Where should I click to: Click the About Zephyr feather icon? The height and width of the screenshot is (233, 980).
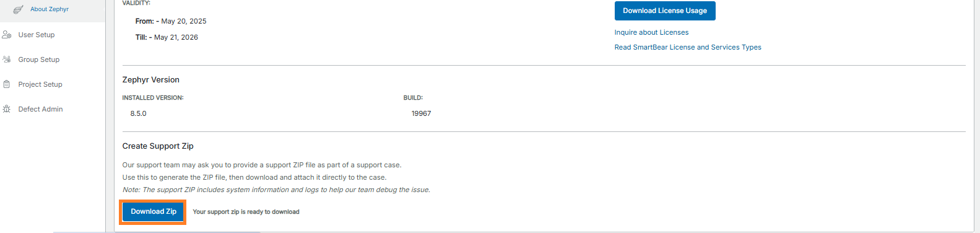coord(19,9)
